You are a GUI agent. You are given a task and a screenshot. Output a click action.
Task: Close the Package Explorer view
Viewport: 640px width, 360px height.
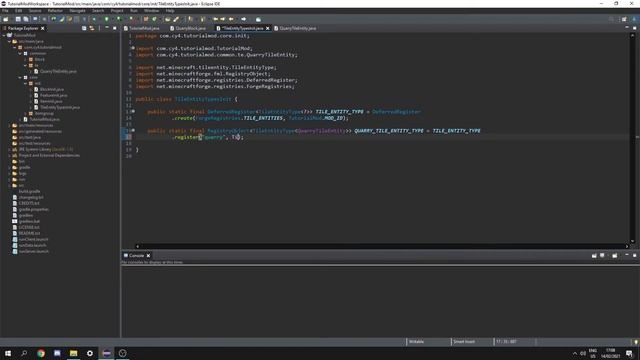pyautogui.click(x=42, y=28)
